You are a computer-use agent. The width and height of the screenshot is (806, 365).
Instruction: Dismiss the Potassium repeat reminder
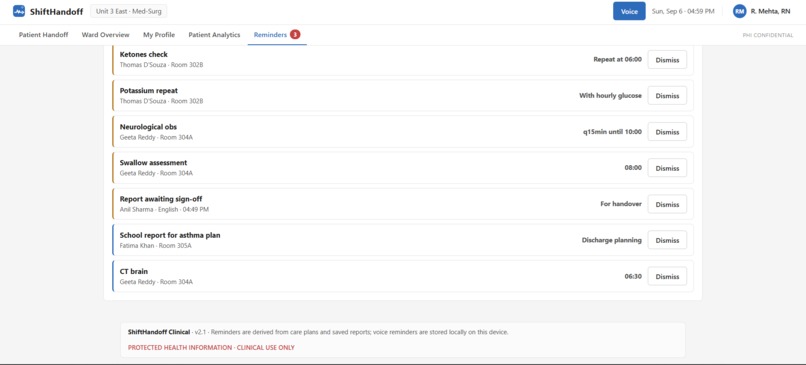click(667, 96)
